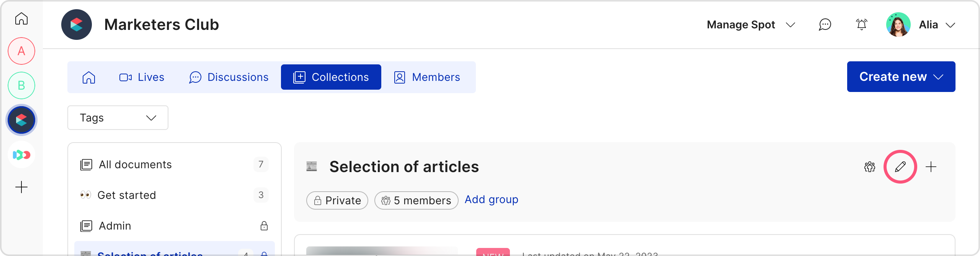
Task: Open the Private access badge
Action: pyautogui.click(x=337, y=200)
